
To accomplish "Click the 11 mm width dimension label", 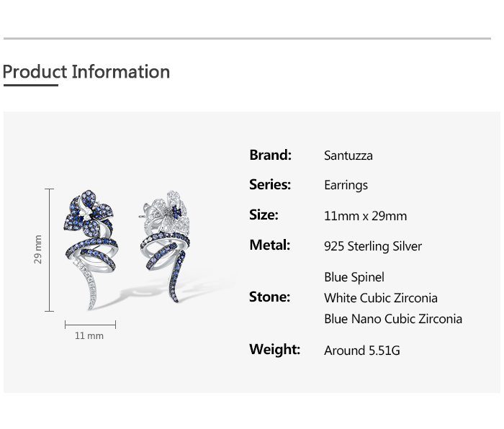I will tap(89, 335).
